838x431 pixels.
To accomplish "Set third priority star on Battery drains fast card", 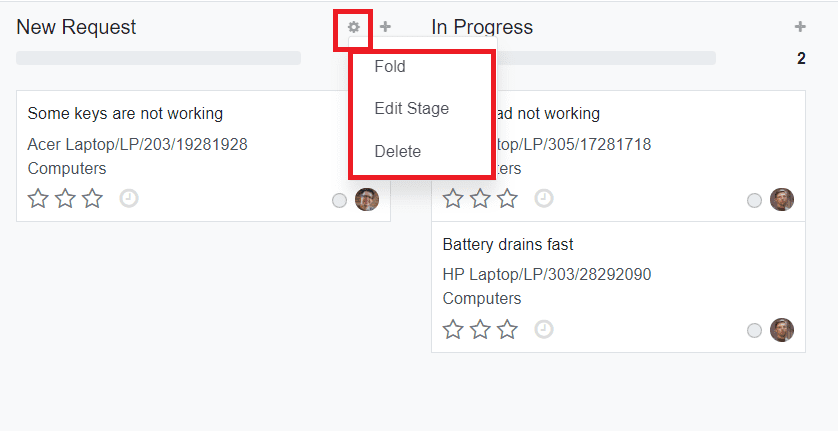I will tap(508, 329).
